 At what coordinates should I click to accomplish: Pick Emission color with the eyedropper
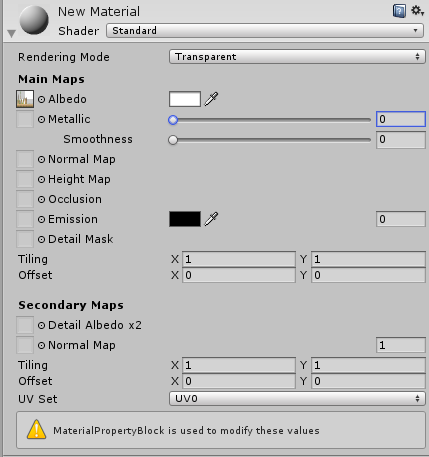tap(211, 219)
